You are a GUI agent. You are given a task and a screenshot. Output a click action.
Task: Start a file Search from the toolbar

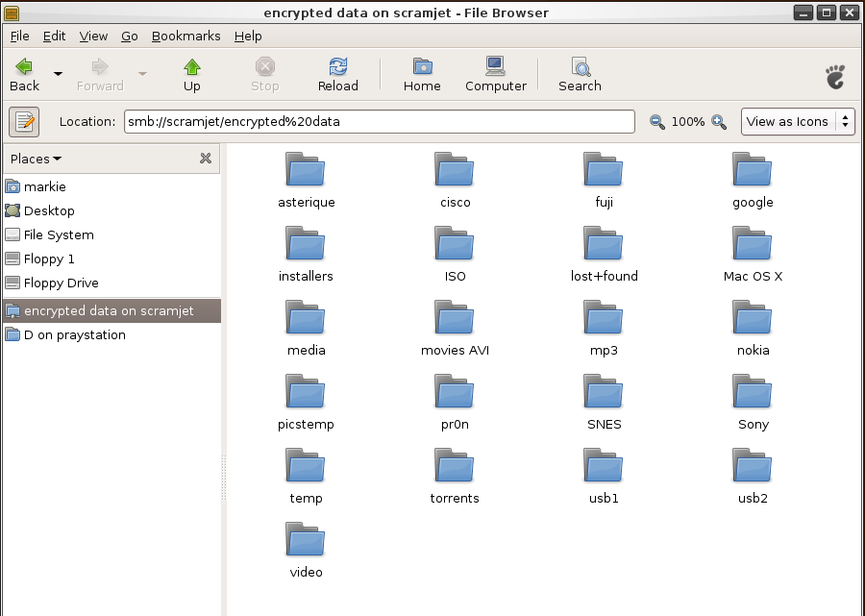click(x=580, y=75)
